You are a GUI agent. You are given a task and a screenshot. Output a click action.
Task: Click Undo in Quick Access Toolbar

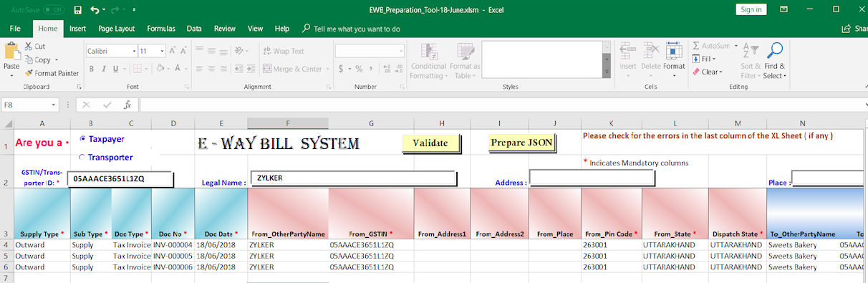(95, 10)
